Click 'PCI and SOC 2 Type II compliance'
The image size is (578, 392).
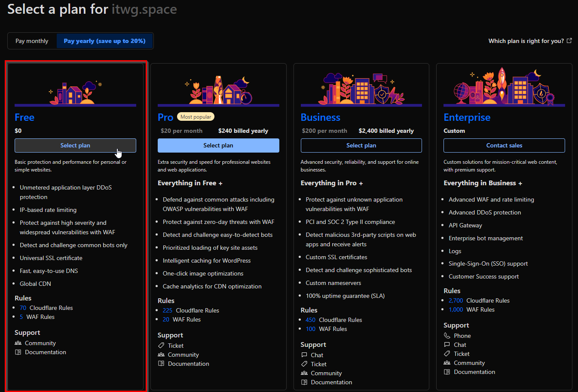click(350, 222)
